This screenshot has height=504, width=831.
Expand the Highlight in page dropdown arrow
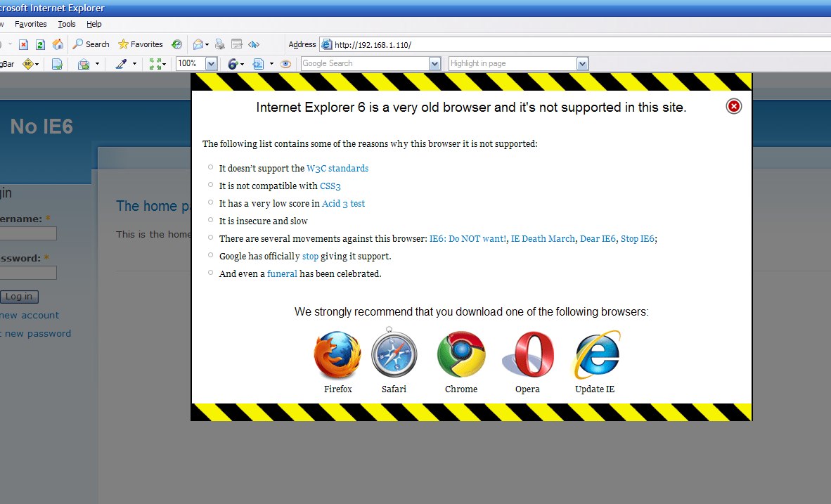tap(582, 63)
